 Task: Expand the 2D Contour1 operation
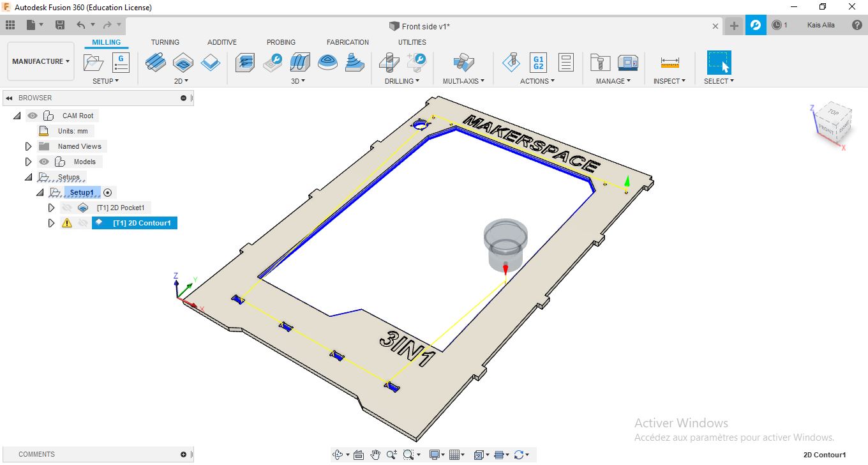pyautogui.click(x=52, y=223)
